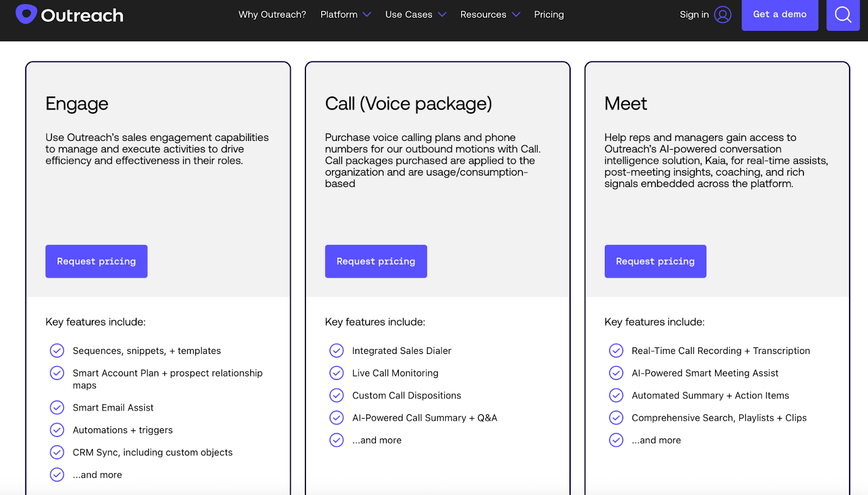This screenshot has height=495, width=868.
Task: Click 'Live Call Monitoring' feature text
Action: coord(395,373)
